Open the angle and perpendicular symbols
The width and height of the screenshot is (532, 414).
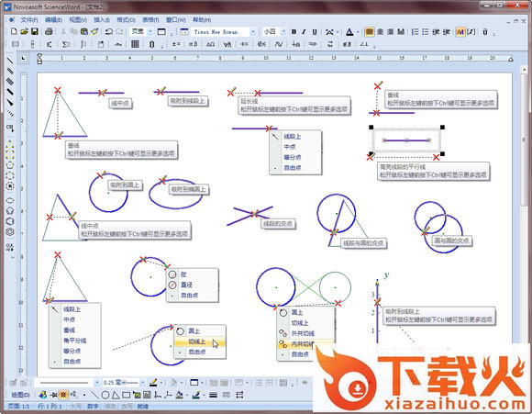pyautogui.click(x=364, y=44)
